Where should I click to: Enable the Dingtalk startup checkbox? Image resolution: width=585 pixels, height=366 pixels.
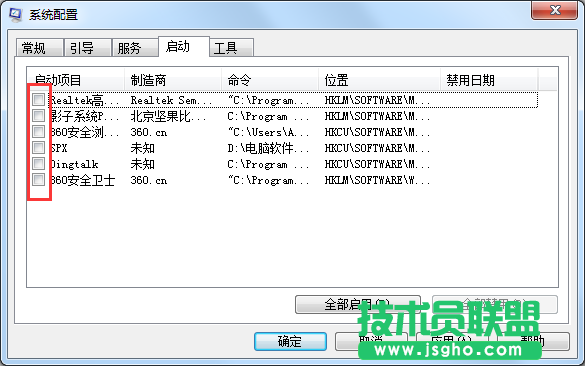click(38, 164)
